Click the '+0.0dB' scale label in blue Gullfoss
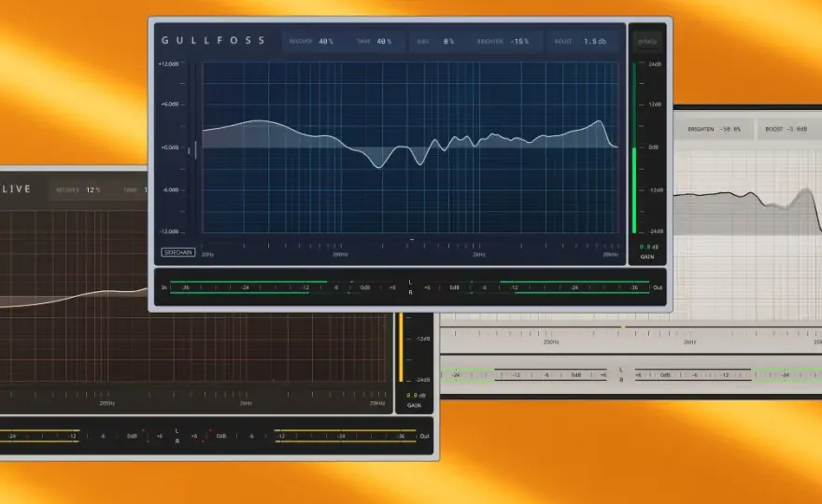822x504 pixels. pyautogui.click(x=169, y=147)
